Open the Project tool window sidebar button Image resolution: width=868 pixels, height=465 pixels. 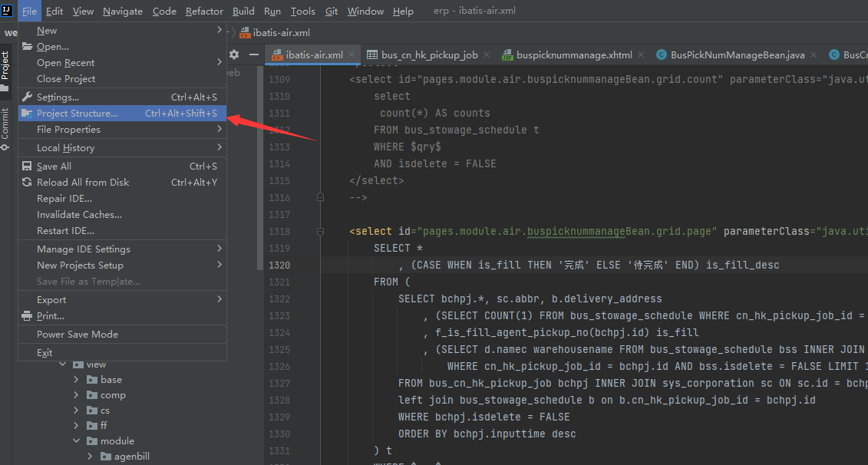(5, 71)
